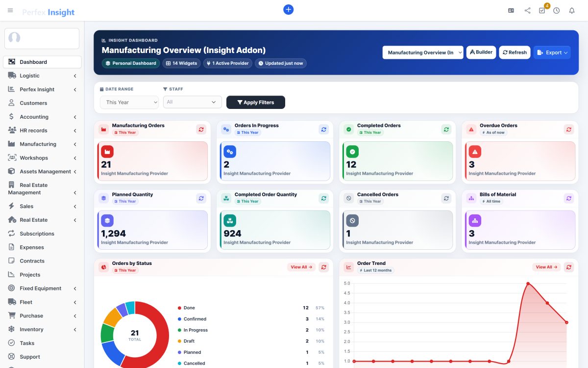Refresh the Overdue Orders widget
Screen dimensions: 588x368
(568, 129)
